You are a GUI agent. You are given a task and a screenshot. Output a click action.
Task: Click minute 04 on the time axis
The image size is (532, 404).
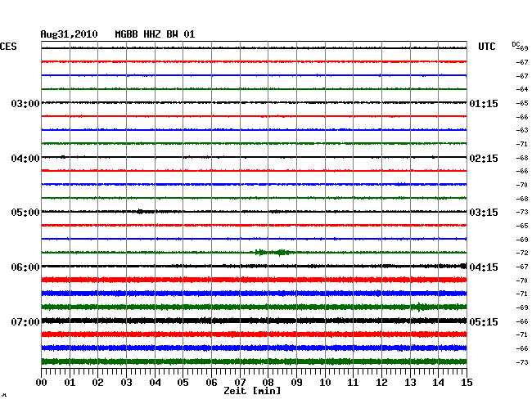point(155,383)
